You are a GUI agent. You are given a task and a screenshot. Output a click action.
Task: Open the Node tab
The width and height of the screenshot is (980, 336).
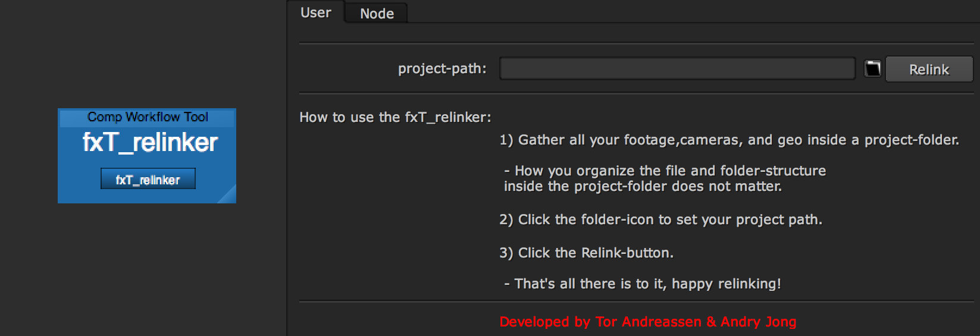377,14
